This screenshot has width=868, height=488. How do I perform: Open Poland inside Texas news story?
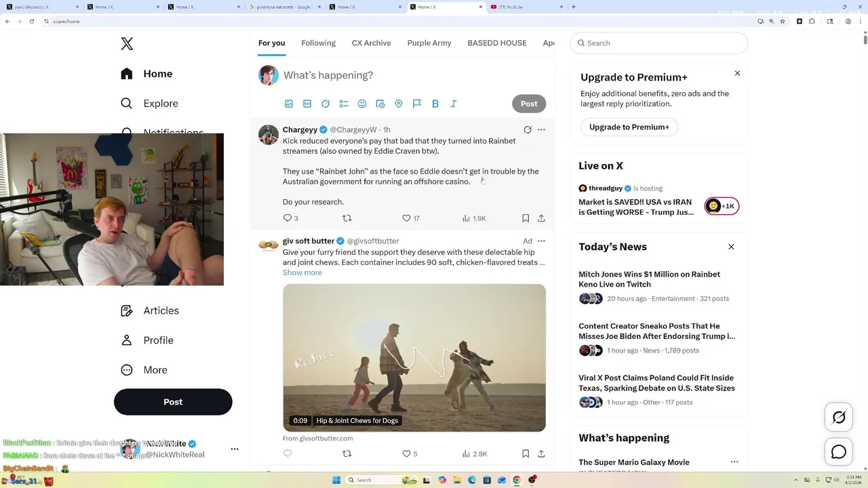pyautogui.click(x=658, y=390)
